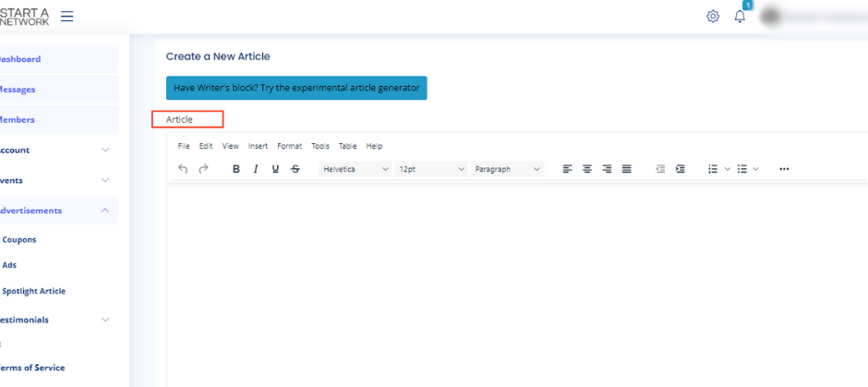Viewport: 868px width, 387px height.
Task: Open the Helvetica font family dropdown
Action: (356, 169)
